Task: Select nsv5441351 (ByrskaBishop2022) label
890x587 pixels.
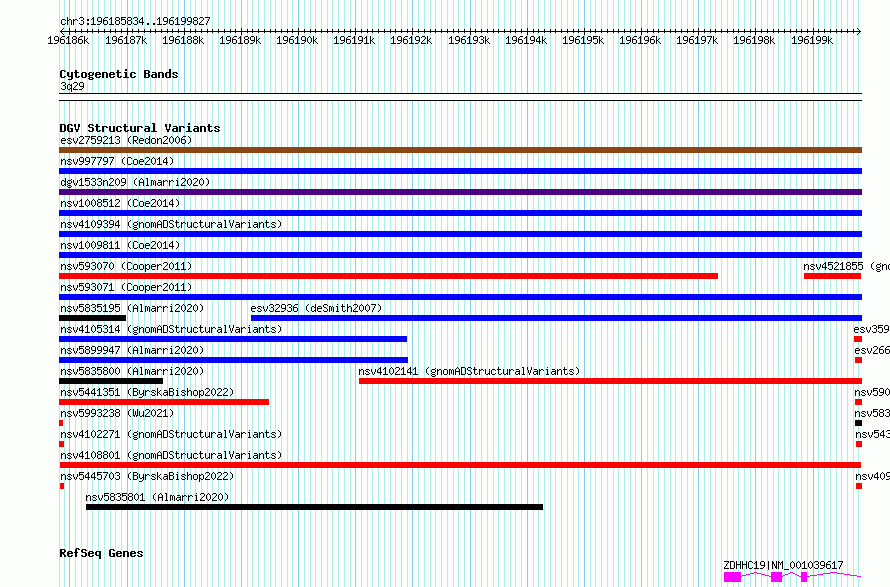Action: (147, 392)
